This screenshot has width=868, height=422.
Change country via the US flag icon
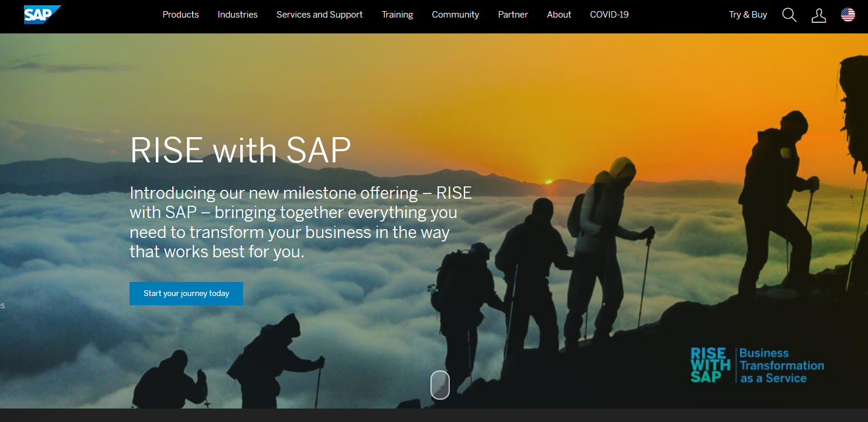click(848, 15)
